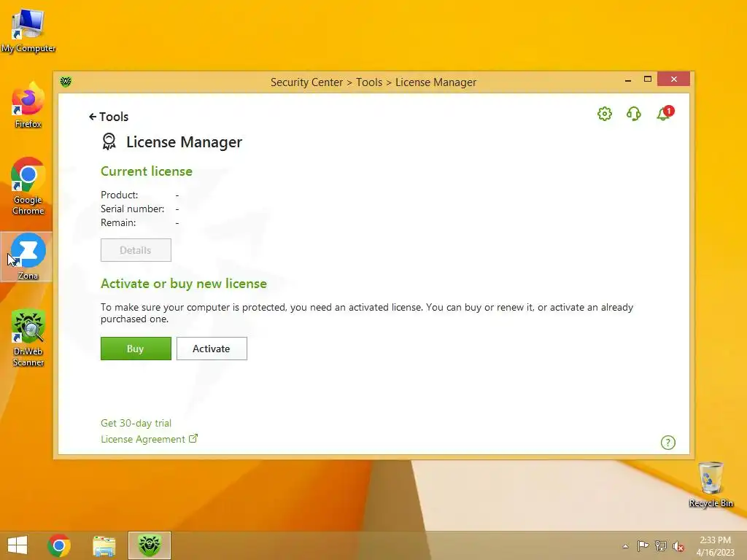Click the Action Center flag tray icon
Viewport: 747px width, 560px height.
(643, 545)
